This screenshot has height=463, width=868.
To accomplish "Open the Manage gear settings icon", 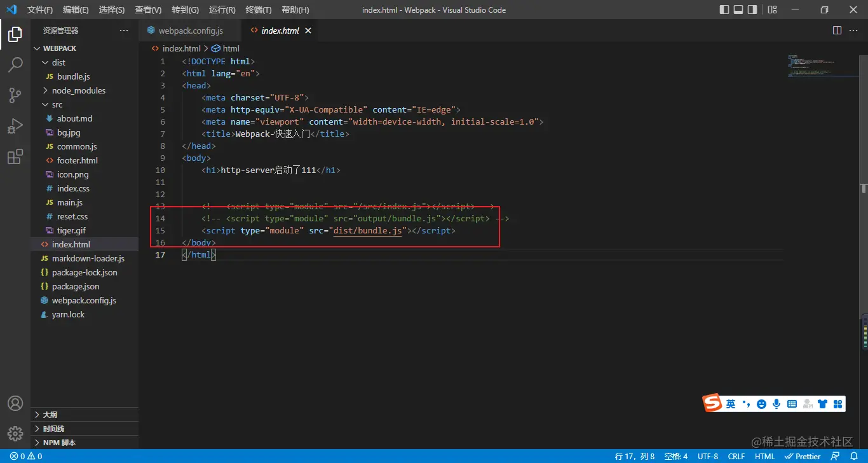I will pyautogui.click(x=15, y=433).
